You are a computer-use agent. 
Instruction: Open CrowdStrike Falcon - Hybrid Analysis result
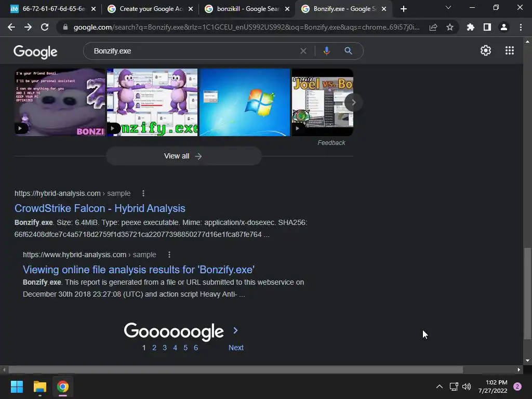[100, 208]
